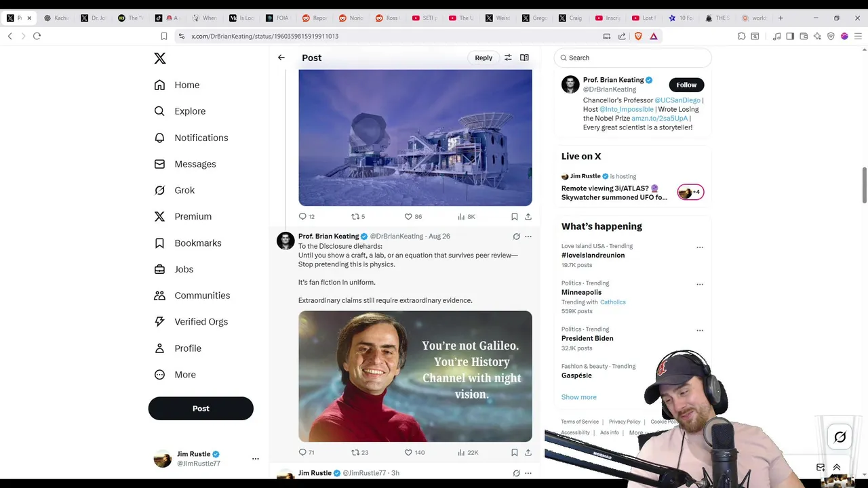Click the Reply button in header
868x488 pixels.
[x=484, y=58]
